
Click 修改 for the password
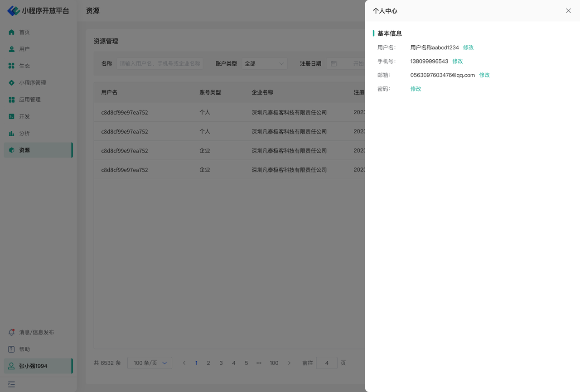(416, 89)
